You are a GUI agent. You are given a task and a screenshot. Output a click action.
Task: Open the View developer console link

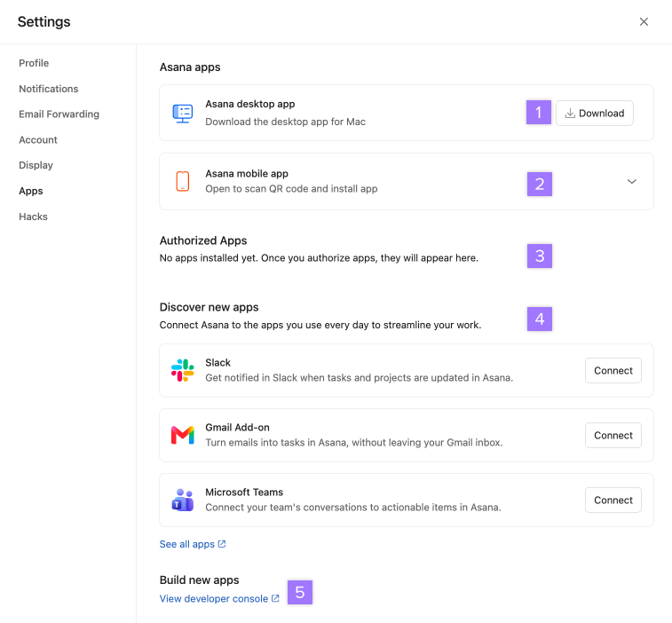219,598
